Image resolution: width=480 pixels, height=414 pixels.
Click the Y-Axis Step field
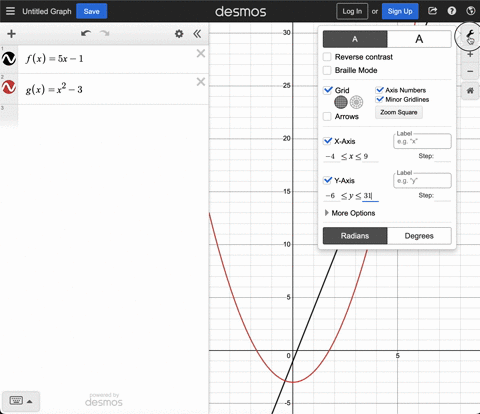443,196
